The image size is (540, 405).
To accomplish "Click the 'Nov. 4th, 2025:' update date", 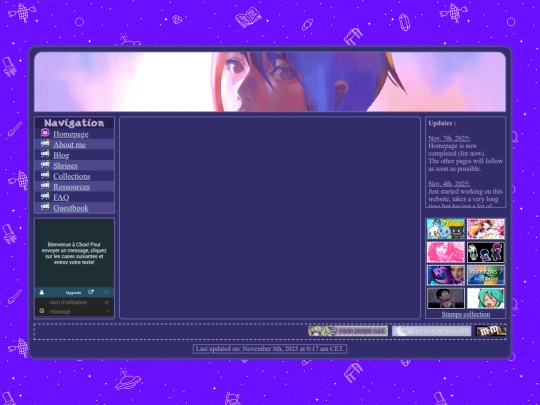I will 449,184.
